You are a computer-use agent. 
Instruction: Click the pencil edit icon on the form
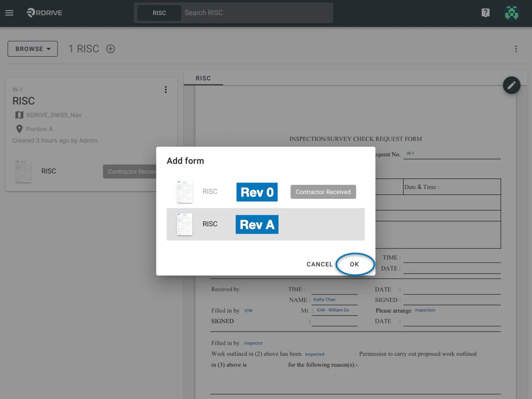[x=511, y=85]
